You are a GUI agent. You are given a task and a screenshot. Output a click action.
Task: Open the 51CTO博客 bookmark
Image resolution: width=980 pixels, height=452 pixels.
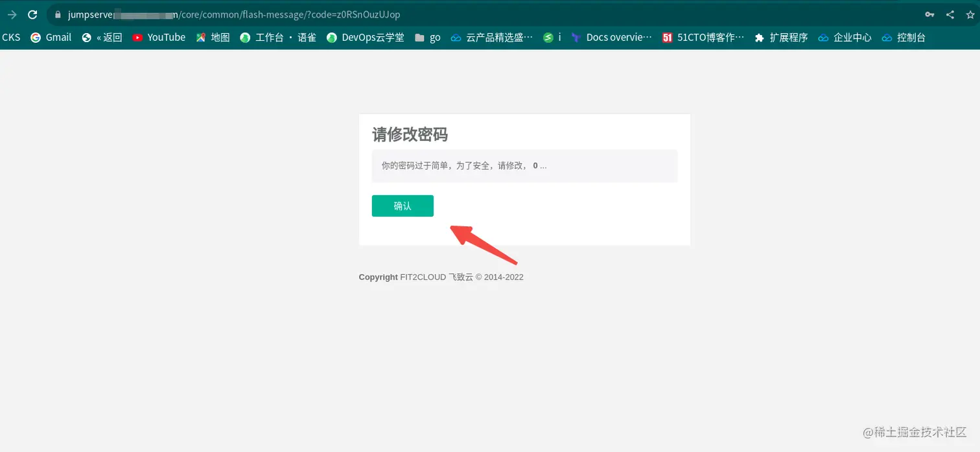704,38
